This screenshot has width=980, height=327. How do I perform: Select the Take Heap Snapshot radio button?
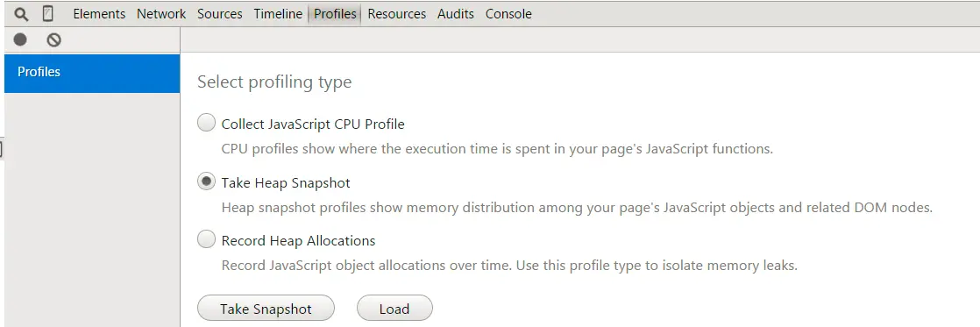[206, 182]
